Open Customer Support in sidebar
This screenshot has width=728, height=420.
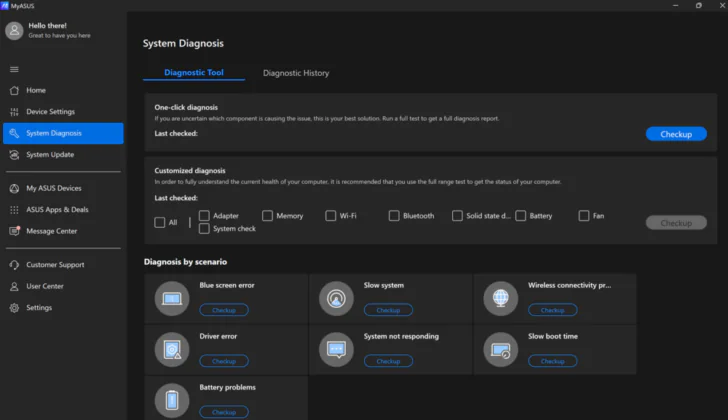pos(63,265)
